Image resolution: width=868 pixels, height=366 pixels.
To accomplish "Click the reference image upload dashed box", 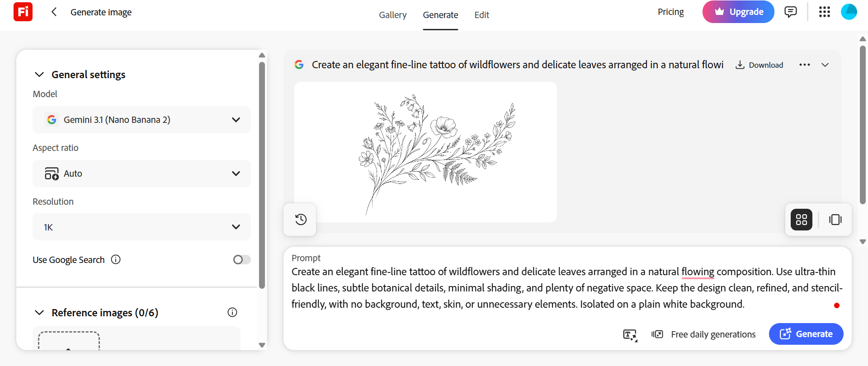I will pos(69,341).
